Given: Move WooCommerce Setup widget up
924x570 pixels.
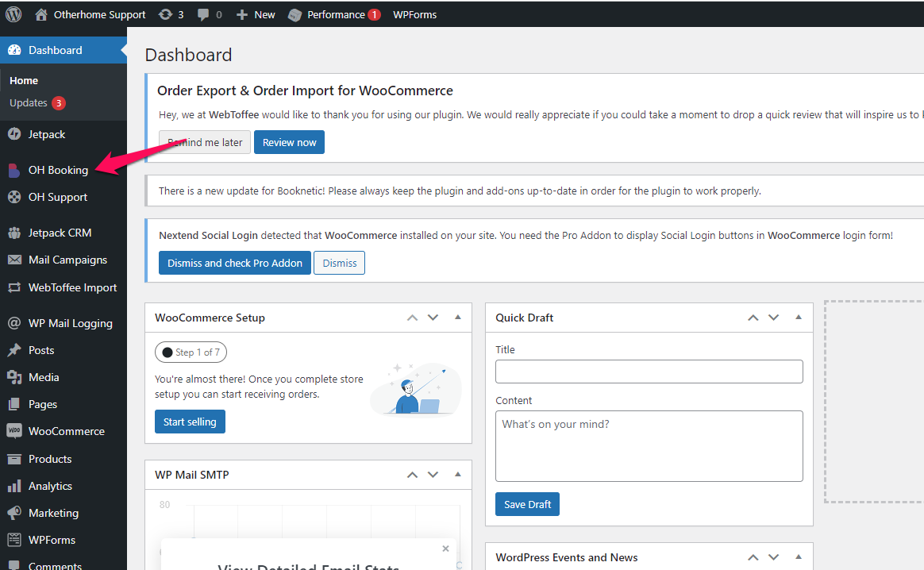Looking at the screenshot, I should coord(413,318).
